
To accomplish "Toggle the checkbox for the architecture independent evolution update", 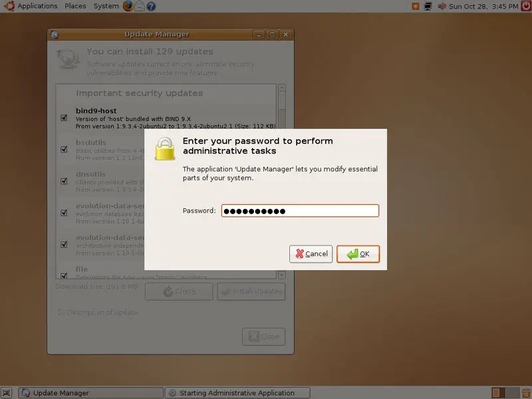I will click(x=64, y=244).
